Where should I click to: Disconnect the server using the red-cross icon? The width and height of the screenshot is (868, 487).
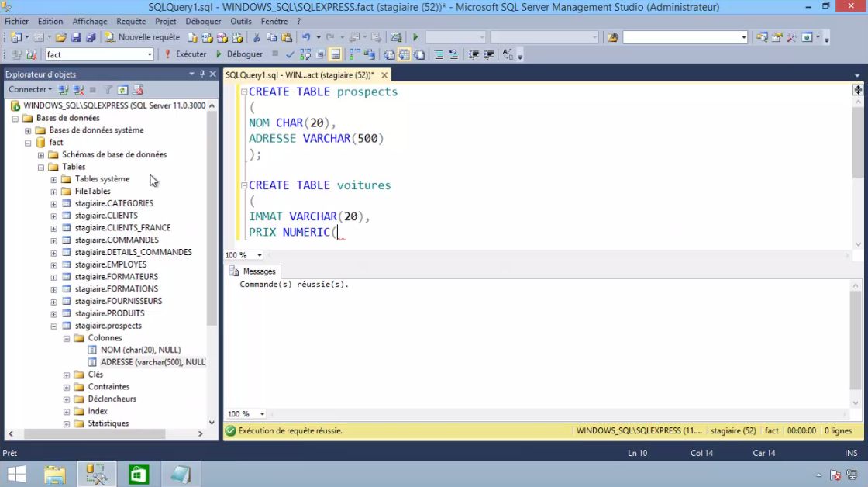pyautogui.click(x=78, y=88)
